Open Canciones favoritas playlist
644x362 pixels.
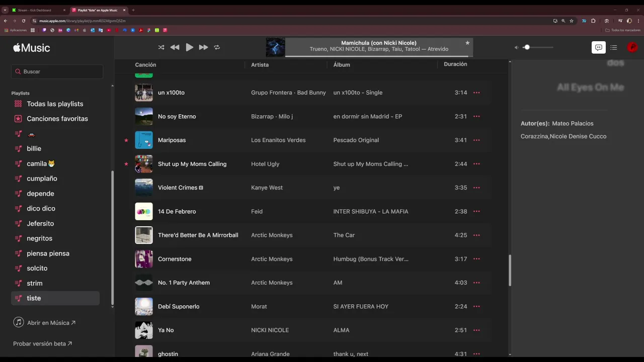55,119
